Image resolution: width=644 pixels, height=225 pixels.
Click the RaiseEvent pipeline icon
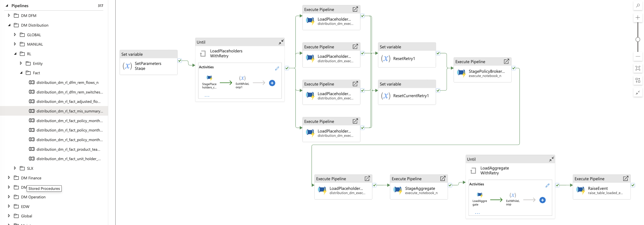tap(581, 190)
